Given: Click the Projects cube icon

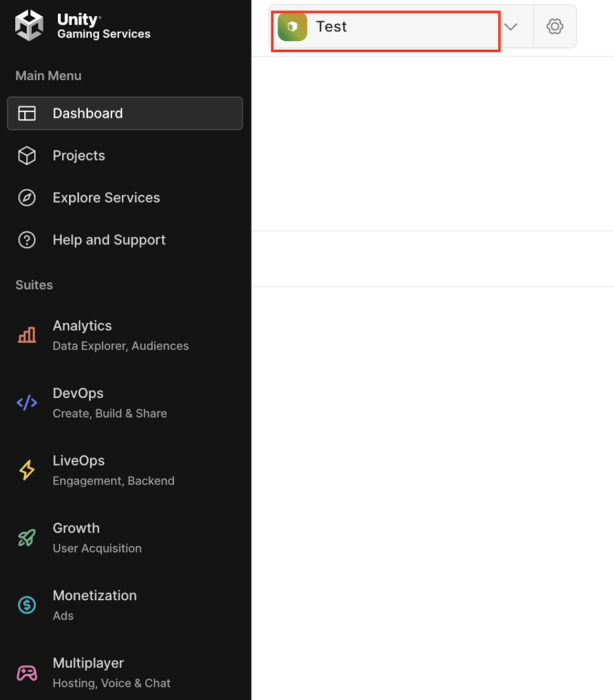Looking at the screenshot, I should [x=27, y=155].
